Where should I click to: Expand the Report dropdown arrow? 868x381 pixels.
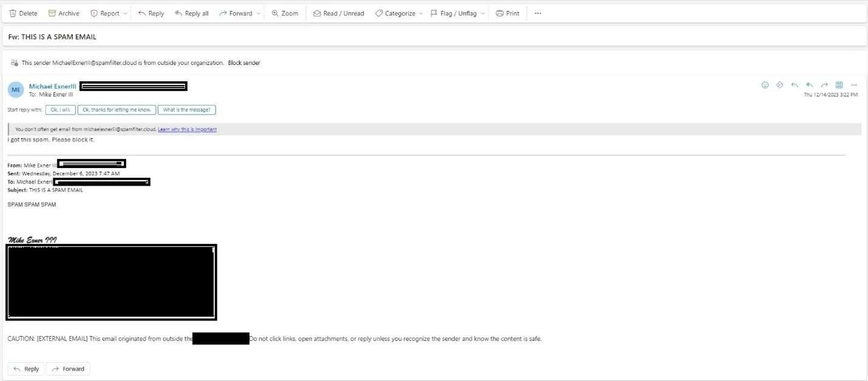click(125, 13)
